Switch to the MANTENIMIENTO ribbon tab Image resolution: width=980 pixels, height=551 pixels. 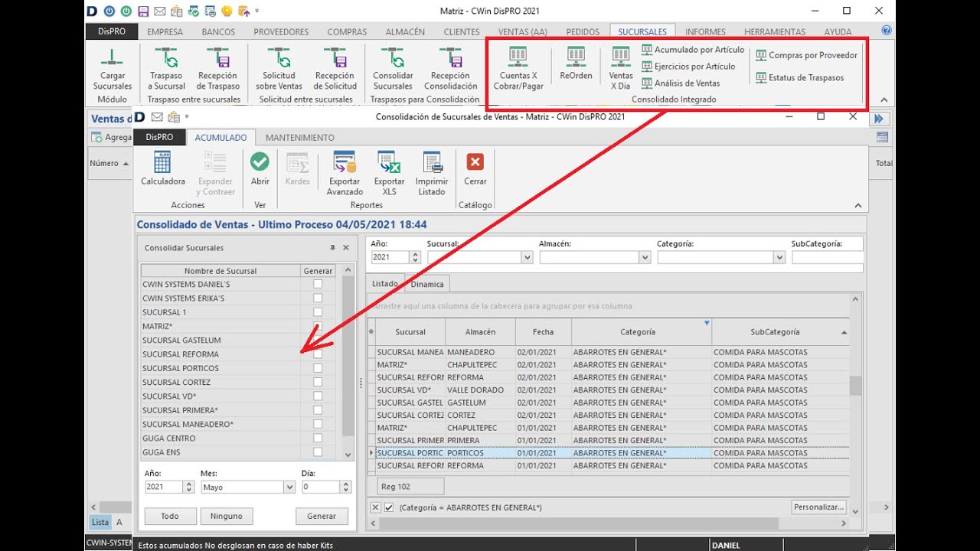click(300, 138)
